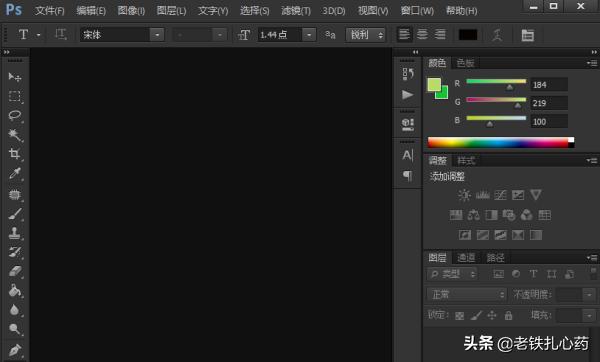This screenshot has width=600, height=362.
Task: Switch to the 路径 tab
Action: (x=495, y=258)
